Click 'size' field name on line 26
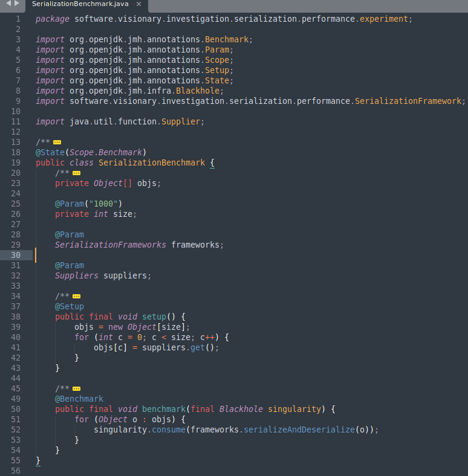Screen dimensions: 468x476 coord(123,214)
